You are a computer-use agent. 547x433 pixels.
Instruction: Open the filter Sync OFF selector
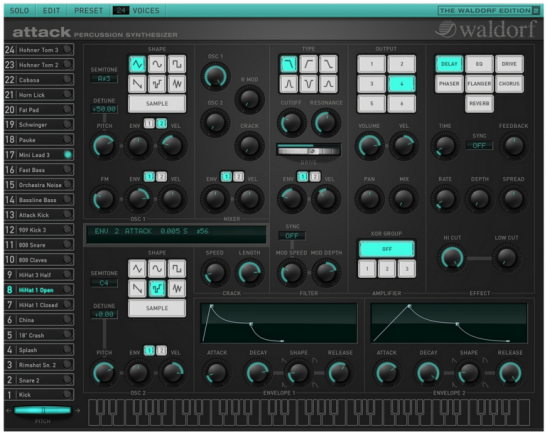pos(292,236)
